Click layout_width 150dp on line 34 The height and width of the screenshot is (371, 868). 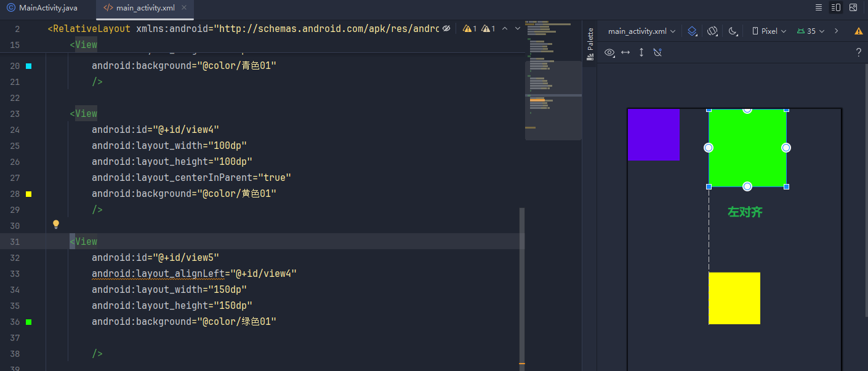(x=169, y=290)
